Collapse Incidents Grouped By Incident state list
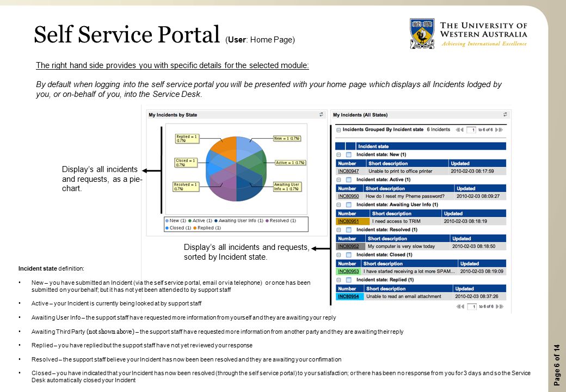The height and width of the screenshot is (392, 566). pos(339,130)
